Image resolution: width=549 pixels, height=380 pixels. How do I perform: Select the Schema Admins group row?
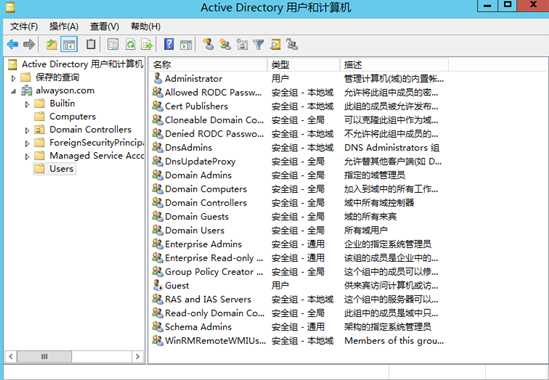[x=298, y=327]
